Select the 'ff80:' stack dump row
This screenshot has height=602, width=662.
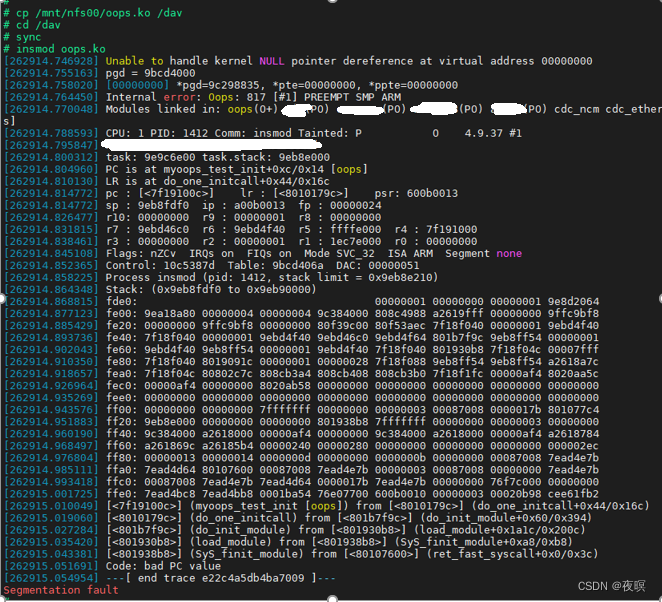(301, 458)
